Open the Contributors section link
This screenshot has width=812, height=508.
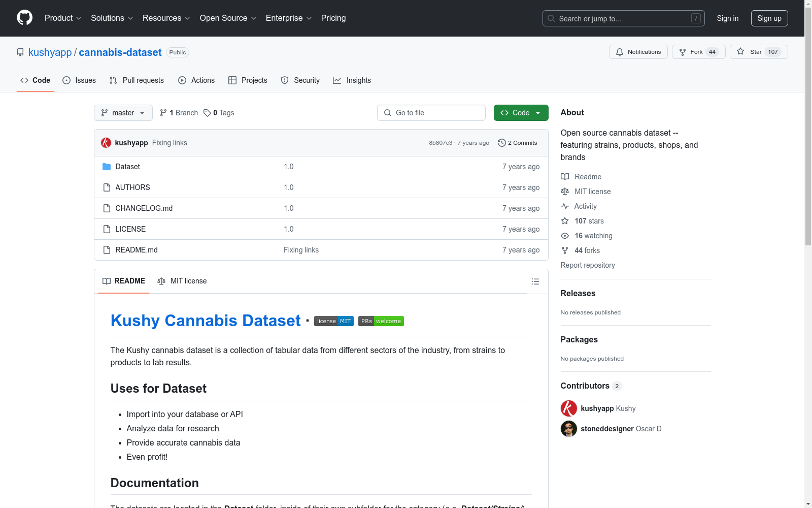pos(591,386)
